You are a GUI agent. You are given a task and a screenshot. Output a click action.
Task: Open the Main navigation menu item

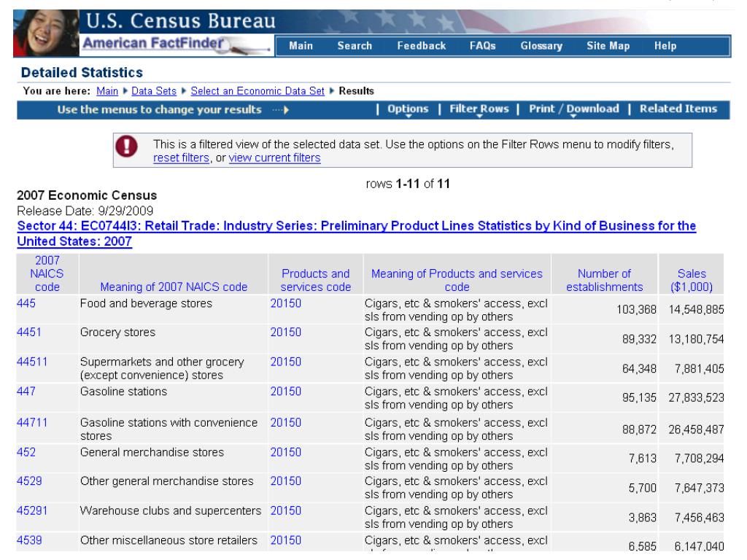301,46
